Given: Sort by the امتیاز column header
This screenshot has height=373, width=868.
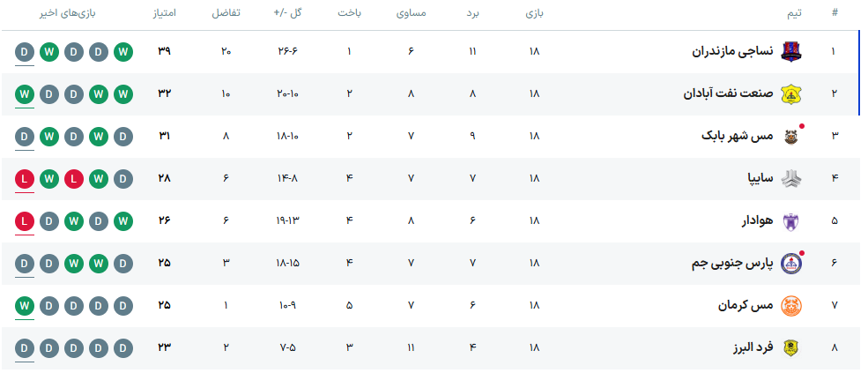Looking at the screenshot, I should coord(165,14).
